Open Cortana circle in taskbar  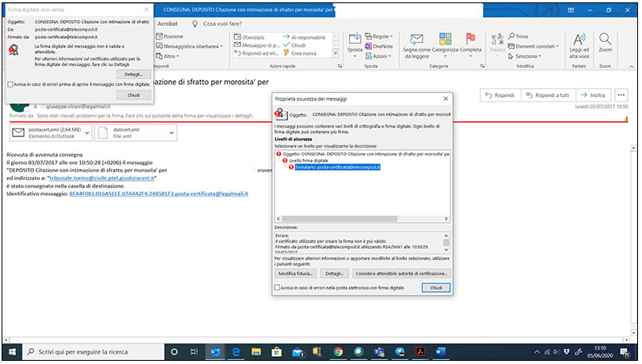coord(174,352)
